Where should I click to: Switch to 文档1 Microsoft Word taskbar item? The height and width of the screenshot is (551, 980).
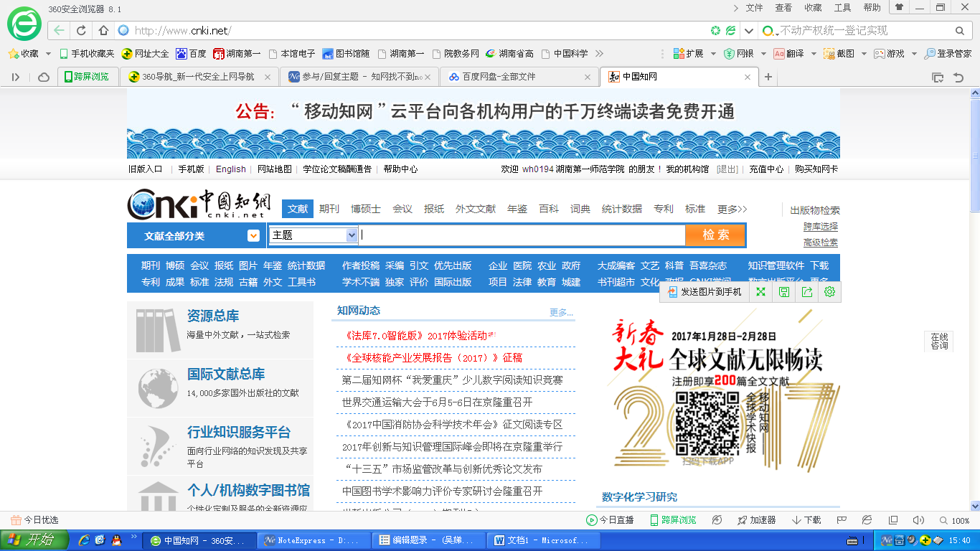542,540
